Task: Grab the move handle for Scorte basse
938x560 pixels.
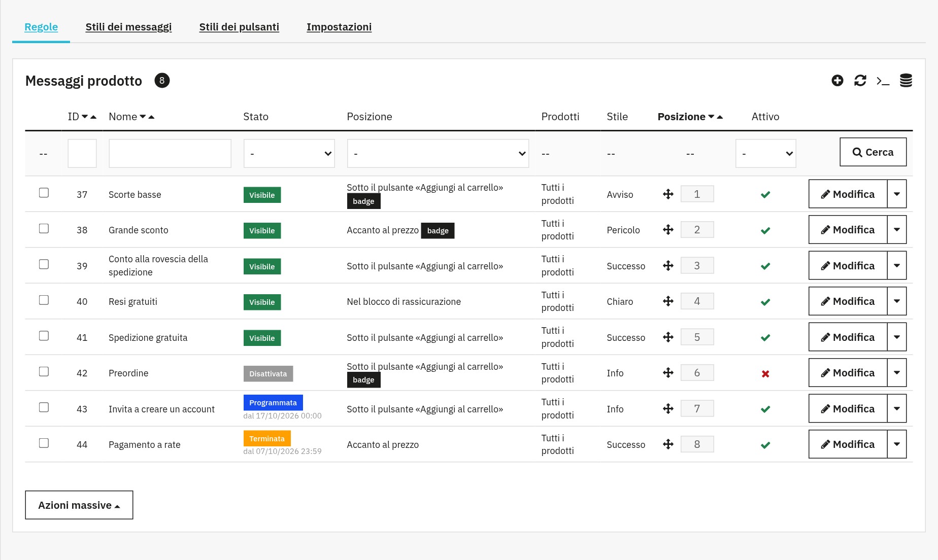Action: click(x=668, y=194)
